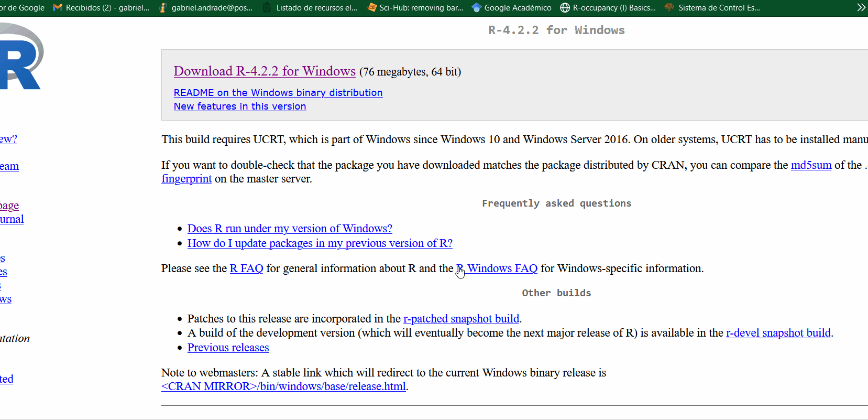The width and height of the screenshot is (868, 420).
Task: Click the md5sum link
Action: point(811,165)
